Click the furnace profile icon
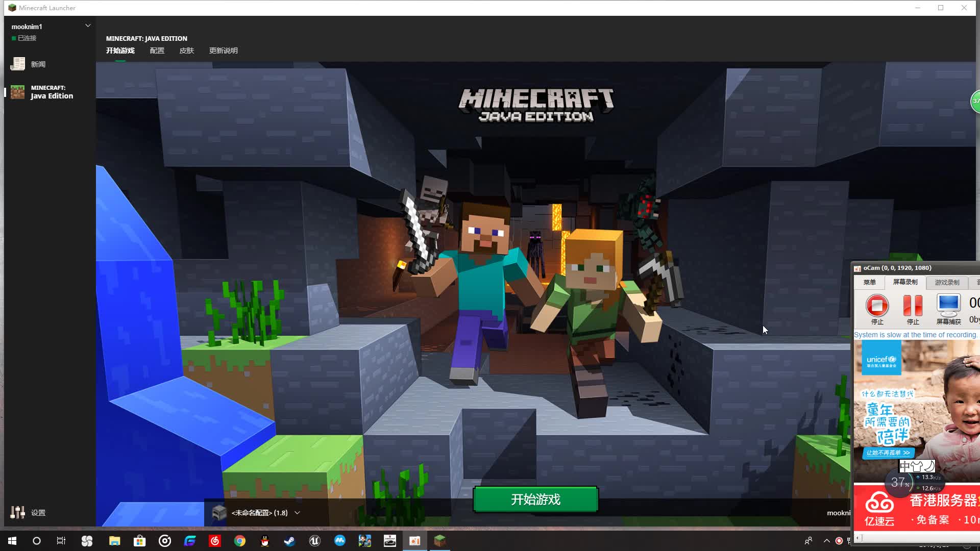 (219, 513)
